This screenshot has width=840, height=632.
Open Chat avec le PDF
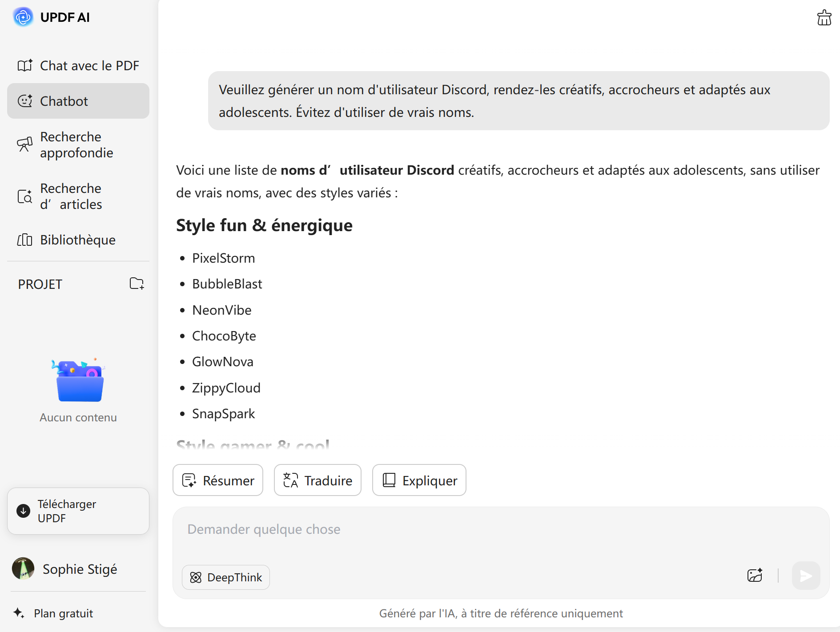pyautogui.click(x=78, y=65)
